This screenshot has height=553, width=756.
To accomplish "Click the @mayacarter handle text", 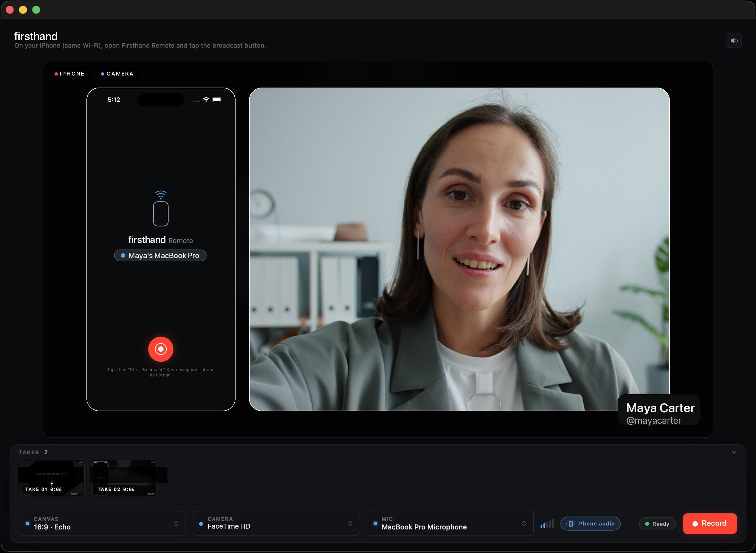I will click(653, 420).
